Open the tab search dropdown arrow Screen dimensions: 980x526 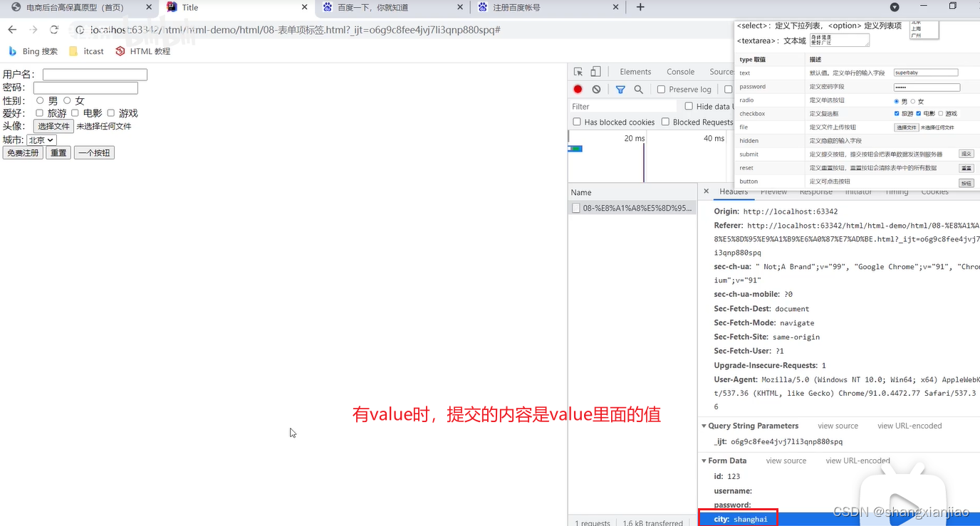(x=895, y=7)
